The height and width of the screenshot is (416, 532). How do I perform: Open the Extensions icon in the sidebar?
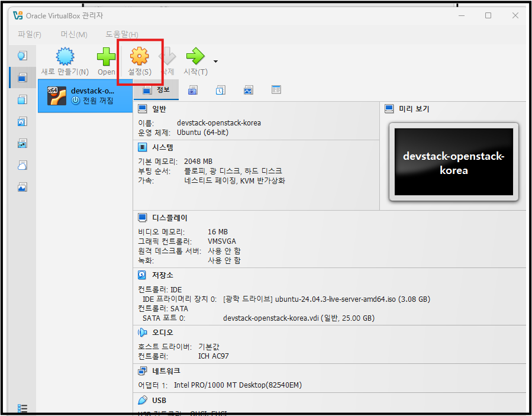pos(22,99)
